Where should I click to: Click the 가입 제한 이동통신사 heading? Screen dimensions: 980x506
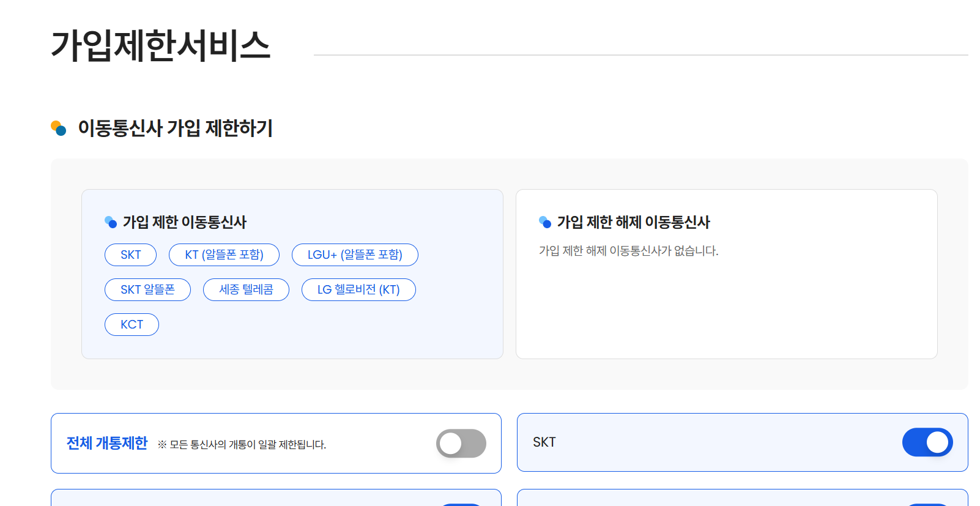pyautogui.click(x=185, y=222)
